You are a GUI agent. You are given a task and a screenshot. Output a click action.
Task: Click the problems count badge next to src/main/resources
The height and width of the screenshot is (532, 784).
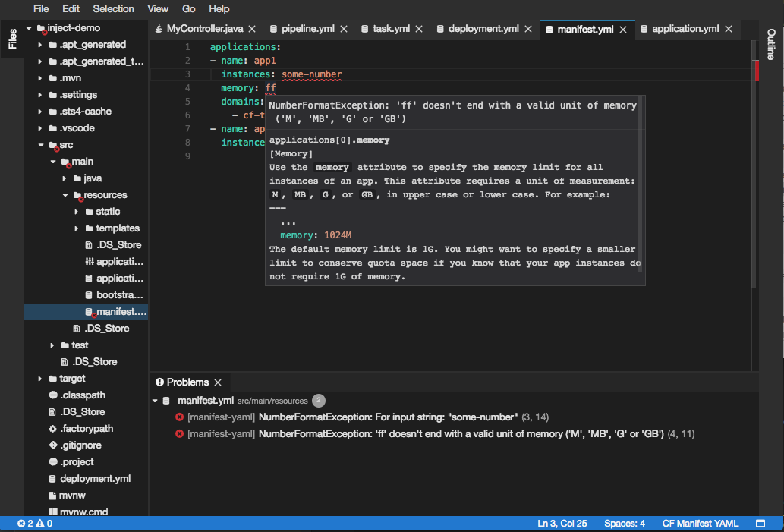click(x=318, y=400)
